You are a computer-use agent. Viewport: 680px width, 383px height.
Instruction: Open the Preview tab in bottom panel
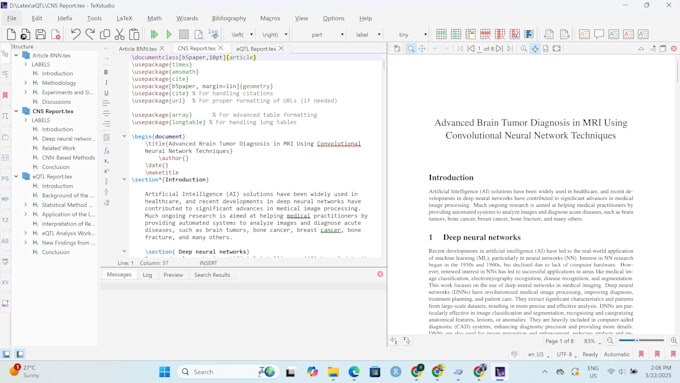[173, 275]
